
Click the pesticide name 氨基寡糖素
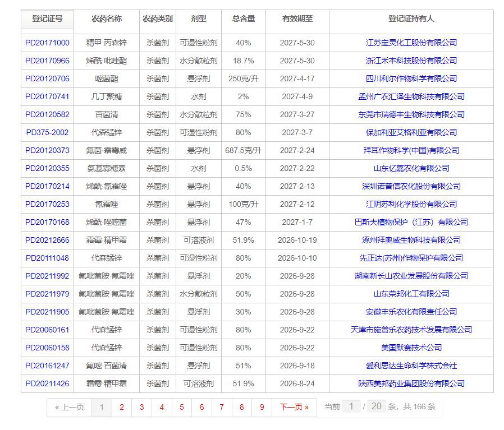coord(107,169)
